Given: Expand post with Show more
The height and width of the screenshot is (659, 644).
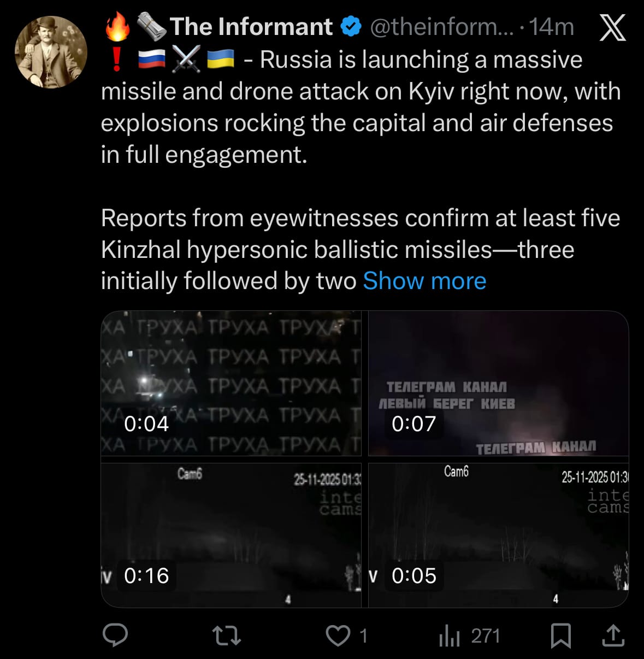Looking at the screenshot, I should click(424, 281).
